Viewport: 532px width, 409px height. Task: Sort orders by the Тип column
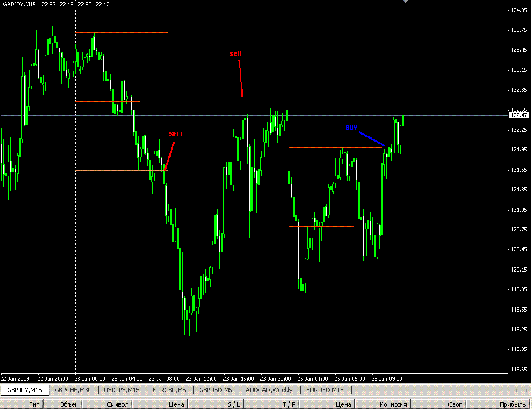[x=35, y=404]
